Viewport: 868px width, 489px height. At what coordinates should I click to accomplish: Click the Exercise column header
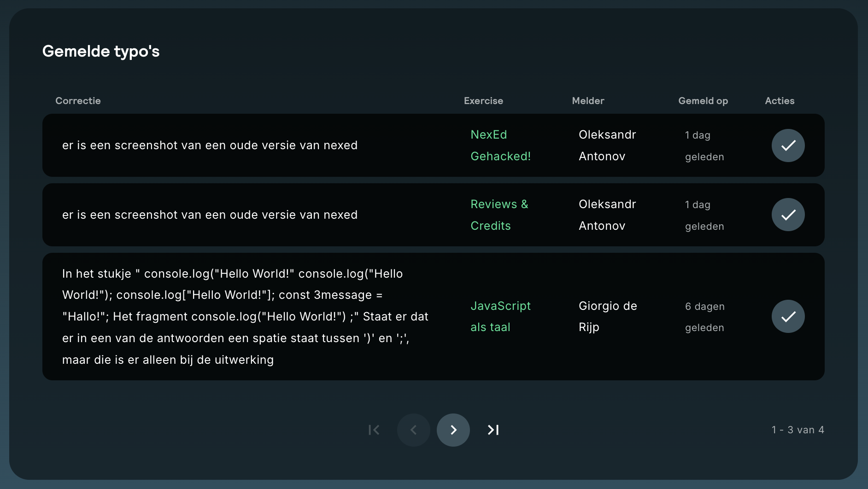[483, 101]
